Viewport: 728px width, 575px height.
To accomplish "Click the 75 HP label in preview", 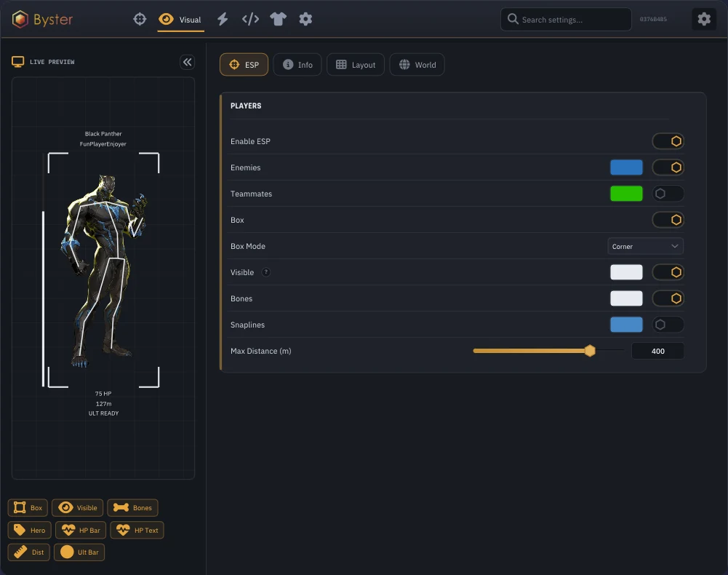I will 103,394.
